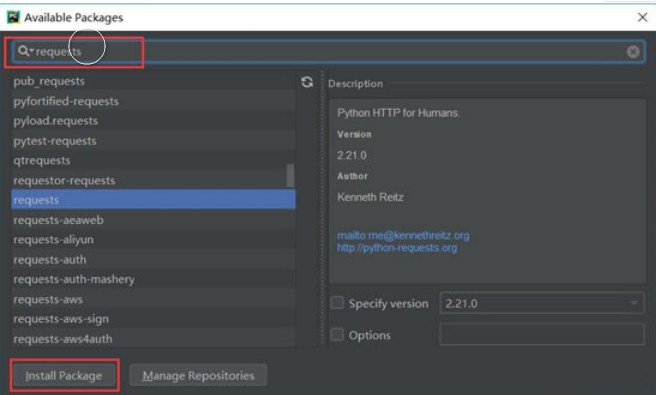Click the Manage Repositories button
656x395 pixels.
click(x=198, y=375)
